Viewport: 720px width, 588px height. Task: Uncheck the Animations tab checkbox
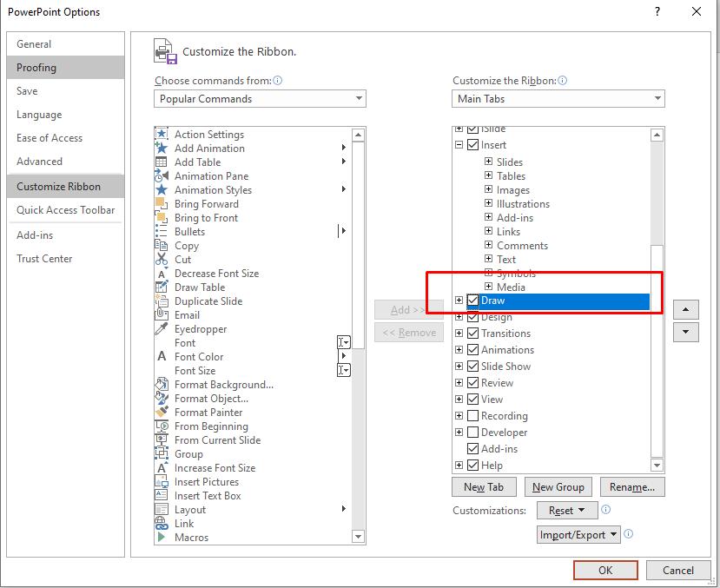click(x=472, y=350)
